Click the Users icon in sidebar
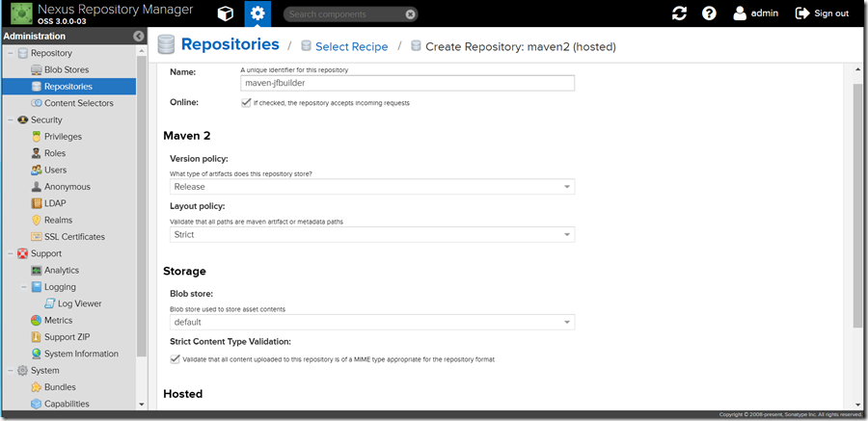This screenshot has height=421, width=868. coord(36,170)
